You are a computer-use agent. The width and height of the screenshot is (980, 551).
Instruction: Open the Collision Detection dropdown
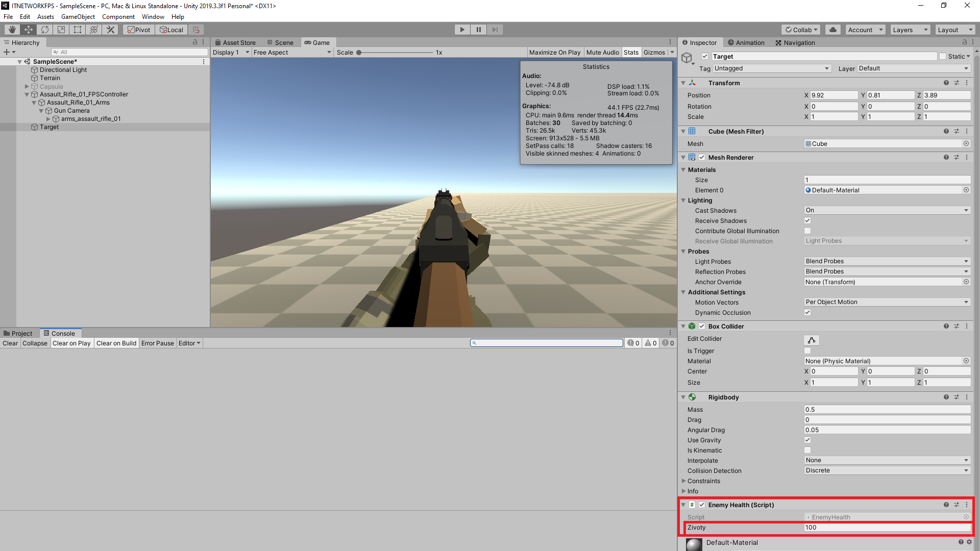pyautogui.click(x=887, y=470)
